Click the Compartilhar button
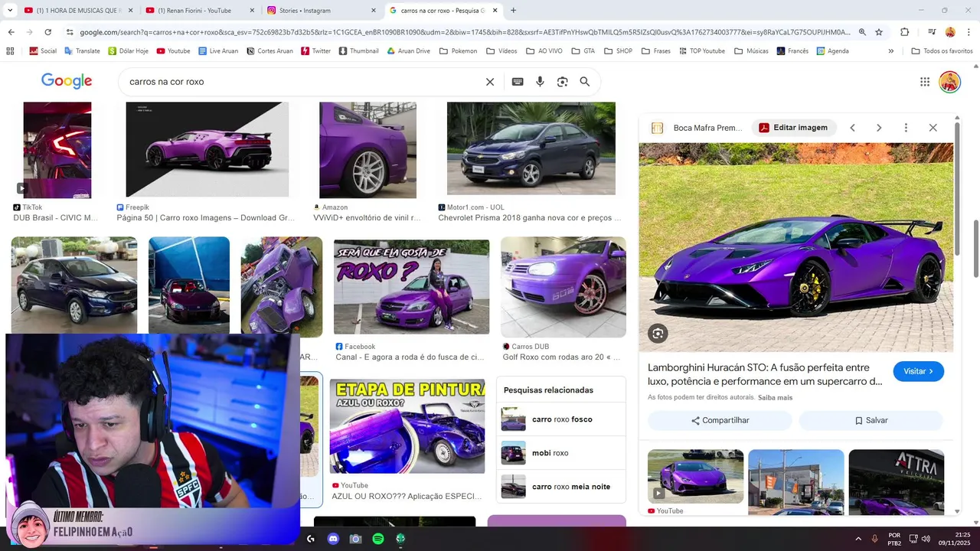980x551 pixels. click(720, 420)
